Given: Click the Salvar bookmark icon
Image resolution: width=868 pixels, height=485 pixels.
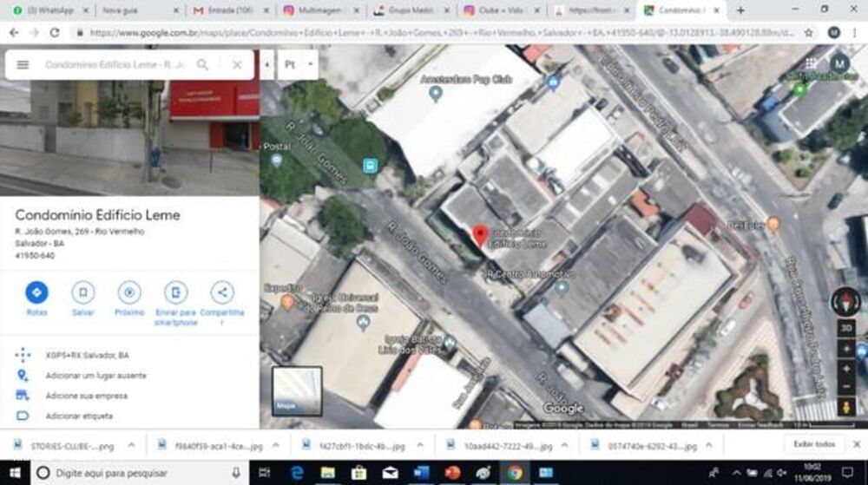Looking at the screenshot, I should point(83,292).
